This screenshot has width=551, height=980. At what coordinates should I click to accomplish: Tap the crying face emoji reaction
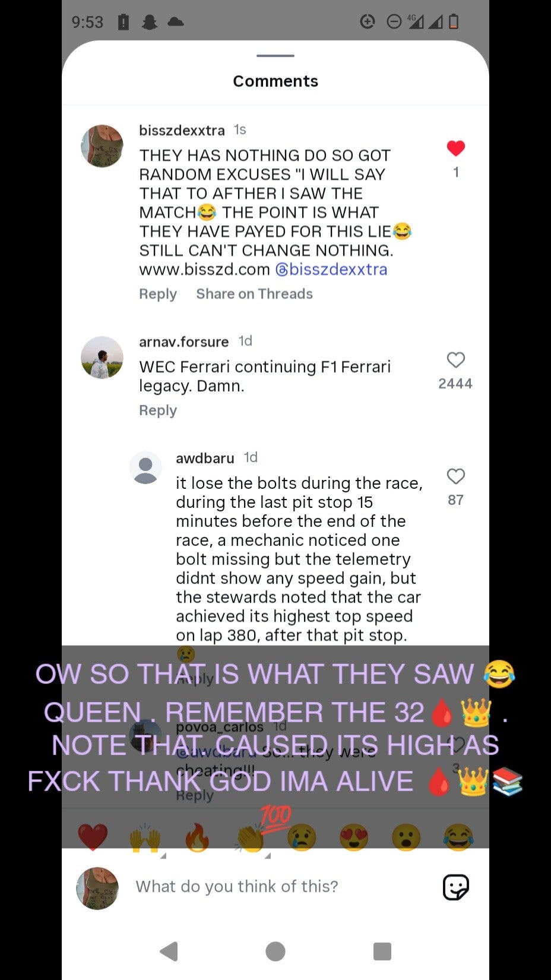(302, 837)
